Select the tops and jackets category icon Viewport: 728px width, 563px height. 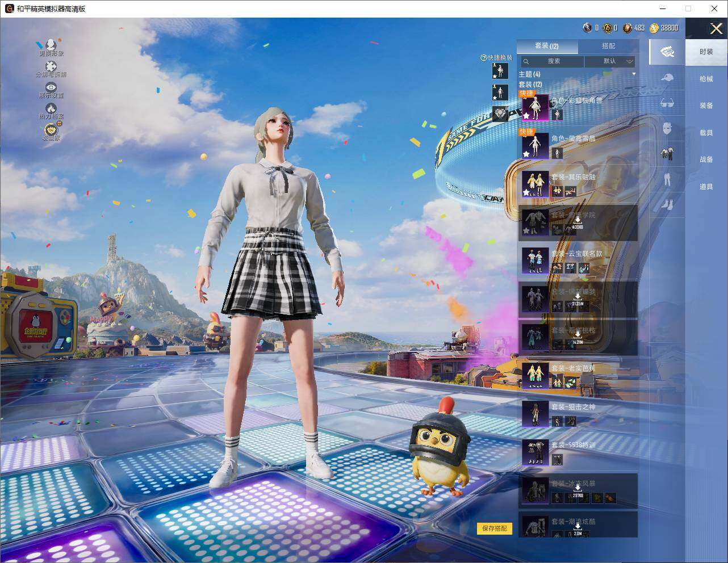click(x=667, y=154)
